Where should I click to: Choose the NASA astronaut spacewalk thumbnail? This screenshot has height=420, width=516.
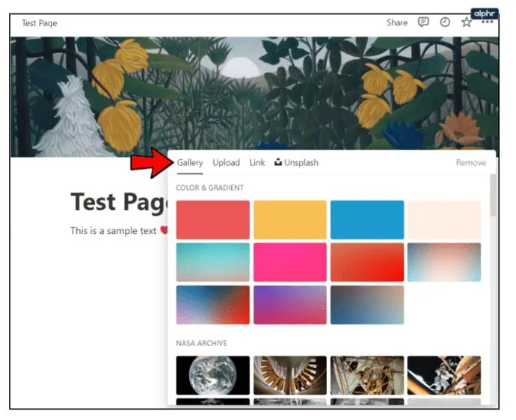pyautogui.click(x=444, y=375)
